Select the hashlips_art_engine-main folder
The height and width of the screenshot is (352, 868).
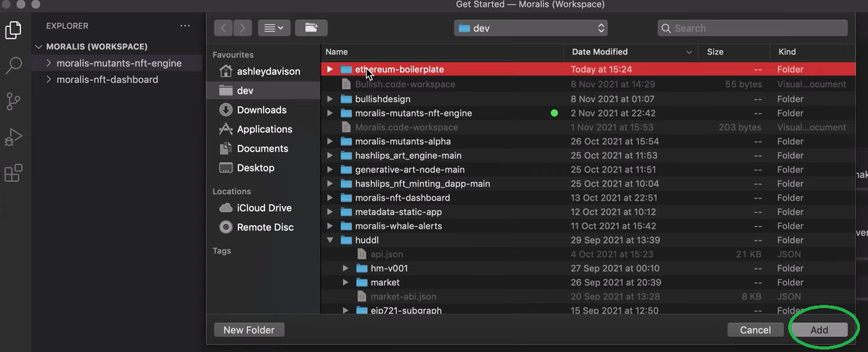click(588, 155)
